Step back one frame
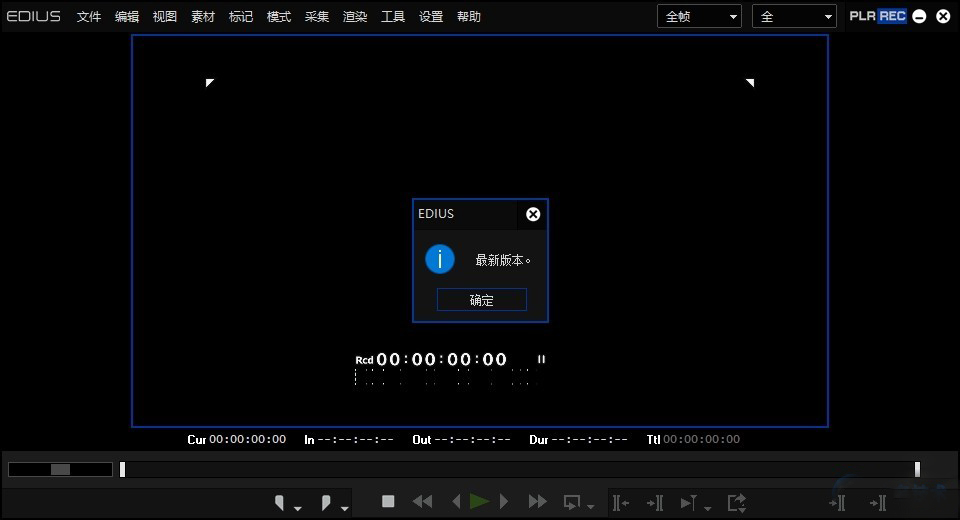The height and width of the screenshot is (520, 960). tap(456, 502)
